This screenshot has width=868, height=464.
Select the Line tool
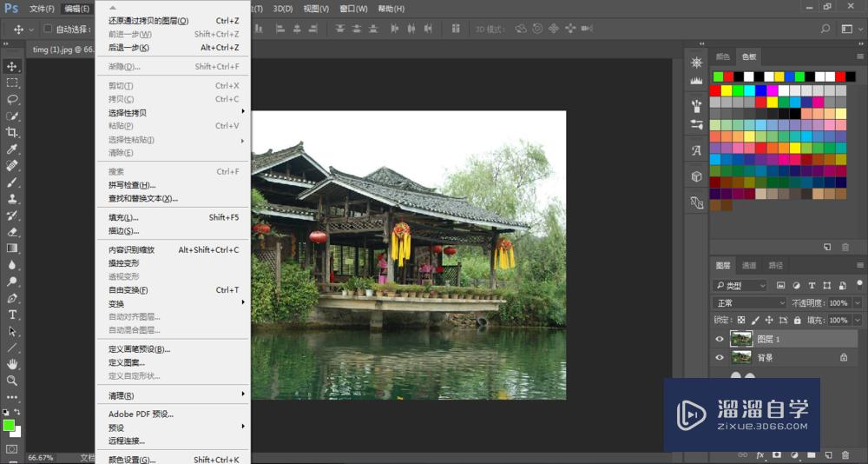click(11, 348)
